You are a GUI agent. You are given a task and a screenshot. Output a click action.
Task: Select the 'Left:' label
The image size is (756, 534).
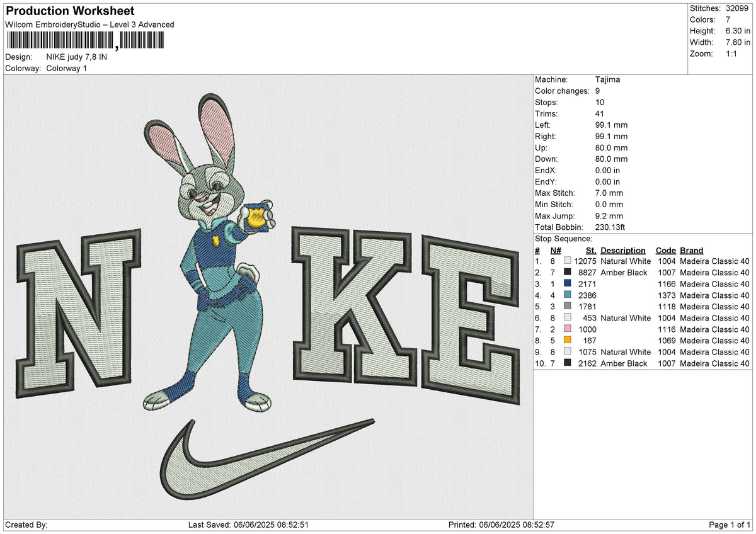pos(544,125)
